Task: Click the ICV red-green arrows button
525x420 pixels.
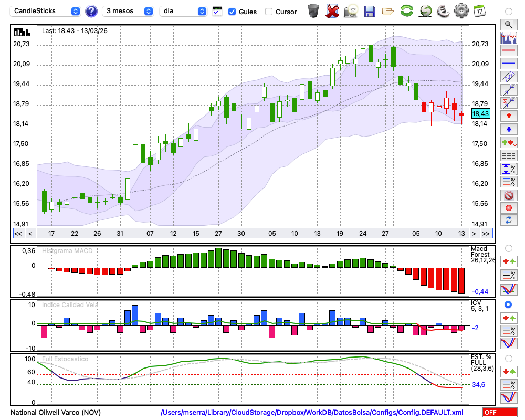Action: point(509,318)
